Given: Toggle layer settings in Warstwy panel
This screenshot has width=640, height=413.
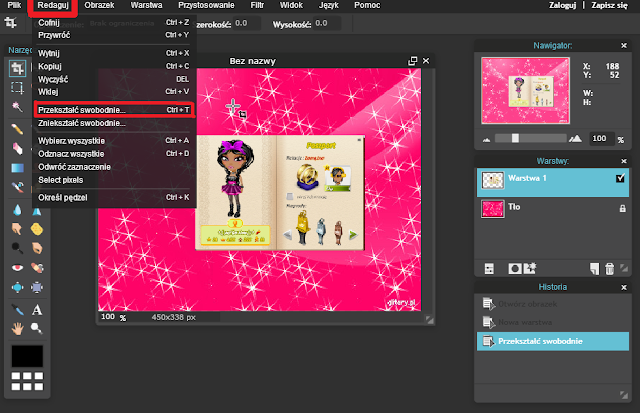Looking at the screenshot, I should point(489,269).
